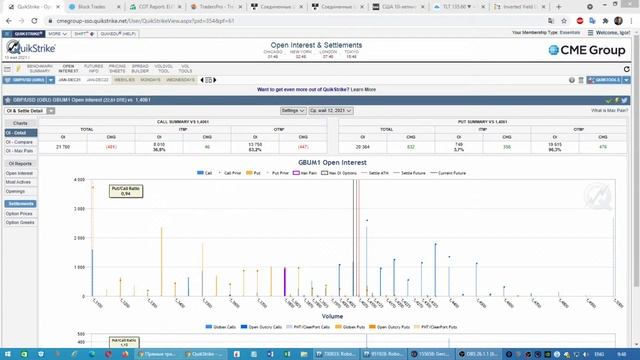
Task: Click the QuikTools button
Action: 604,80
